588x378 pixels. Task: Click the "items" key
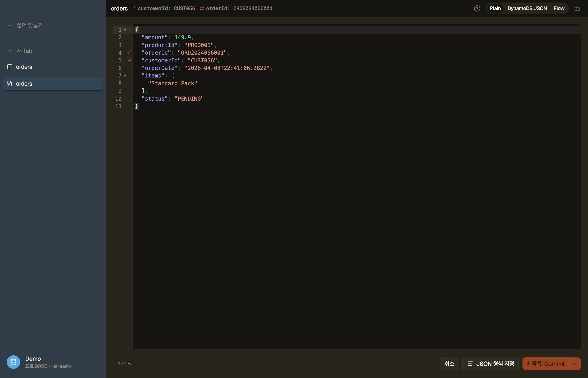pyautogui.click(x=153, y=76)
